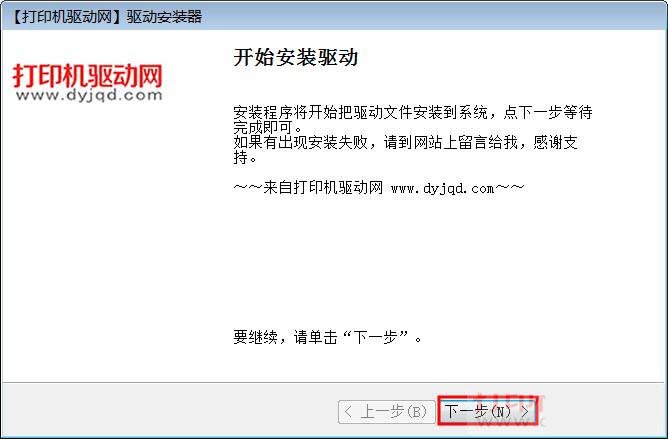Click the www.dyjqd.com URL under logo

89,95
